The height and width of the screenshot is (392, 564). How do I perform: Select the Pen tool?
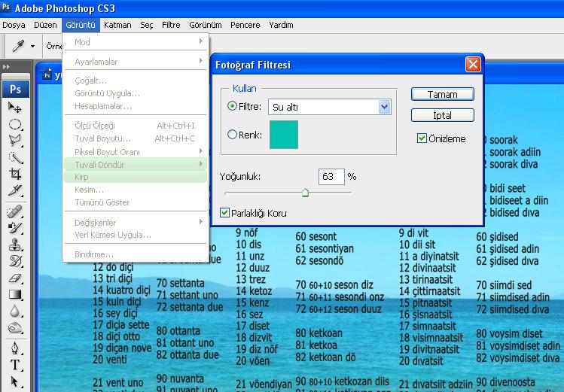coord(15,348)
